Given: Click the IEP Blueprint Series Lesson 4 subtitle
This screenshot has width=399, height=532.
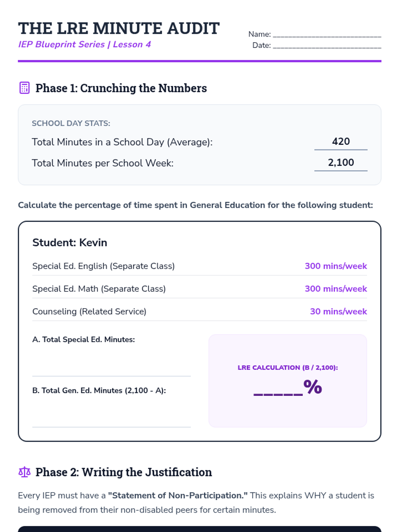Looking at the screenshot, I should tap(84, 45).
